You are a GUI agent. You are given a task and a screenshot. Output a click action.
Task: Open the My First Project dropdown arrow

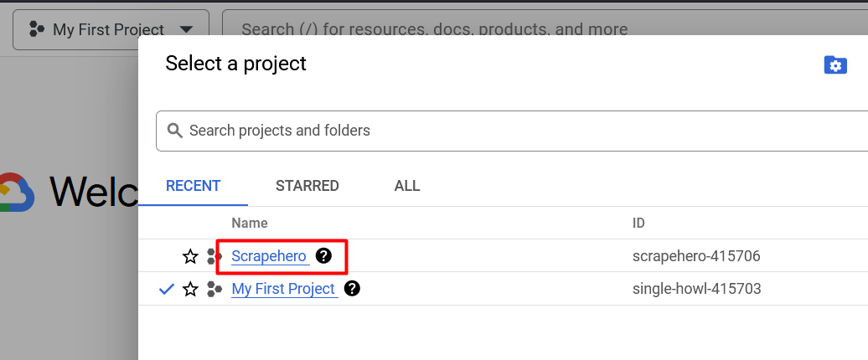(187, 29)
